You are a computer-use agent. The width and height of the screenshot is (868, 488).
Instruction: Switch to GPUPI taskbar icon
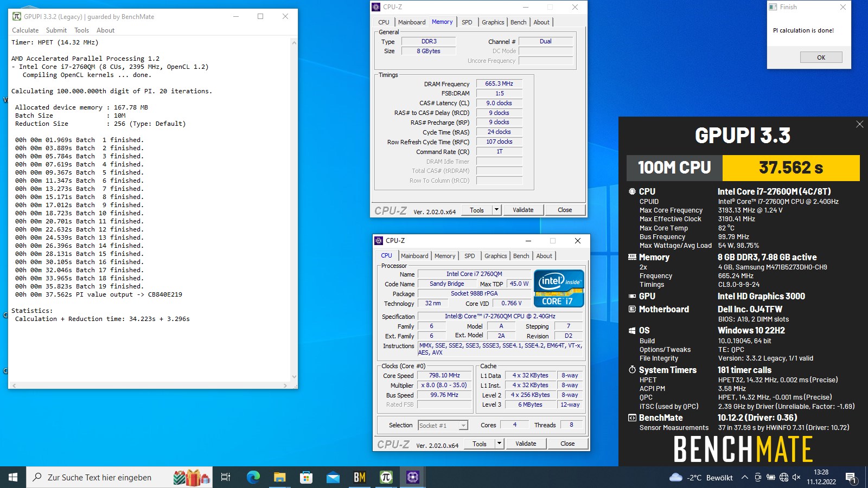click(386, 477)
